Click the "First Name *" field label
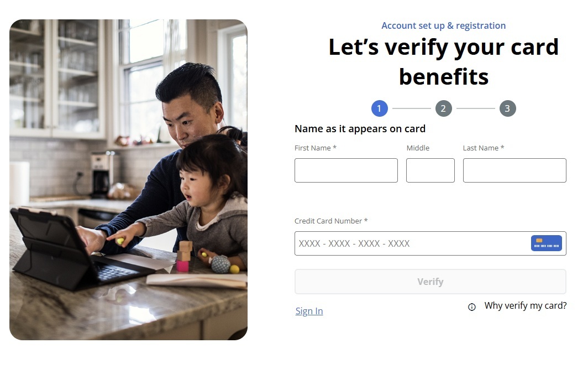This screenshot has width=588, height=374. [x=316, y=148]
